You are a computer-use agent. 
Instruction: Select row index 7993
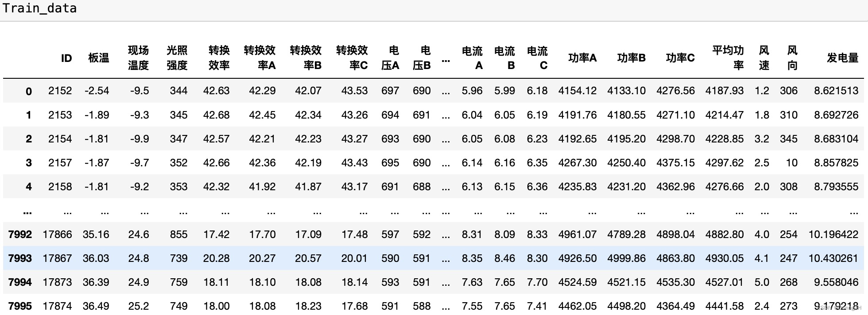click(x=20, y=258)
